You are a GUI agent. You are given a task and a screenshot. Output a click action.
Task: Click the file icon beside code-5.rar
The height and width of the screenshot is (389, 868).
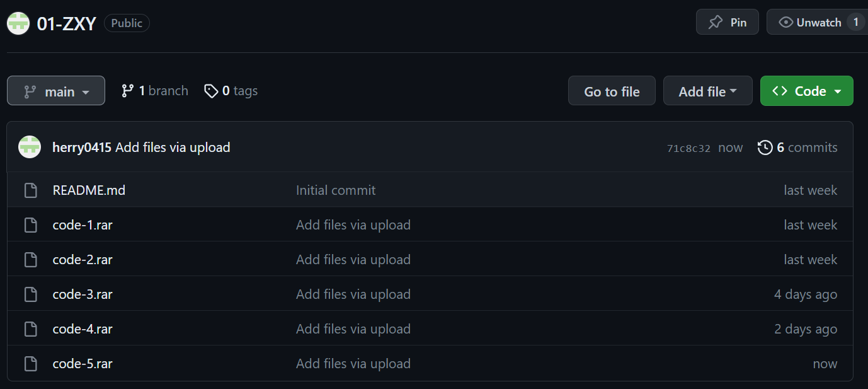30,364
